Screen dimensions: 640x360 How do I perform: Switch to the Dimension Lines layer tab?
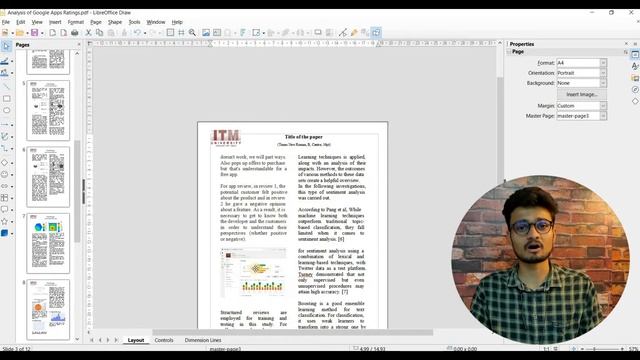tap(203, 340)
